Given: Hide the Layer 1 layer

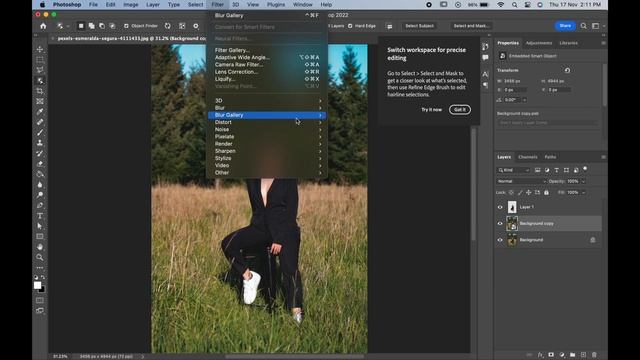Looking at the screenshot, I should [500, 207].
